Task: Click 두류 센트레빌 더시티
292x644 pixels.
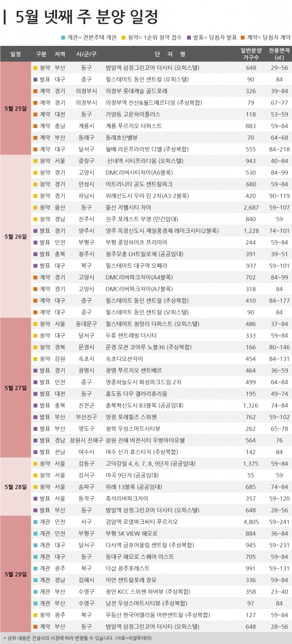Action: point(131,335)
